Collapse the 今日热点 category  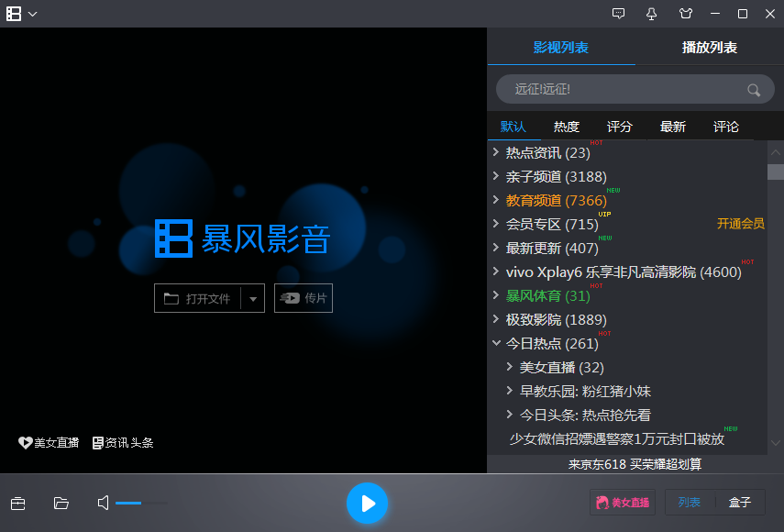tap(498, 343)
